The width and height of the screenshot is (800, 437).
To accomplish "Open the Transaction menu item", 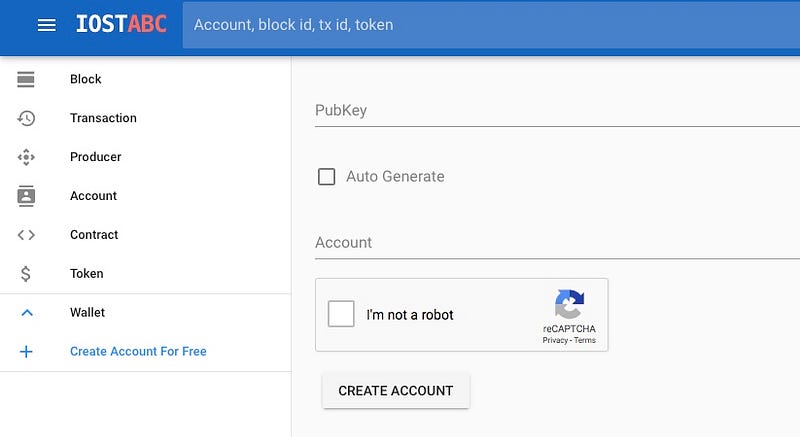I will click(103, 118).
